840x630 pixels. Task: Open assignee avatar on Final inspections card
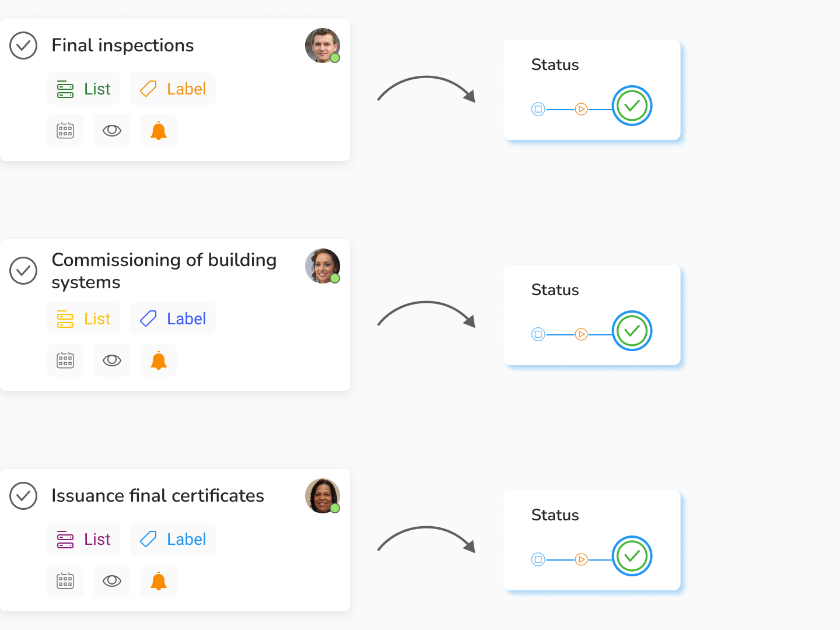[322, 45]
